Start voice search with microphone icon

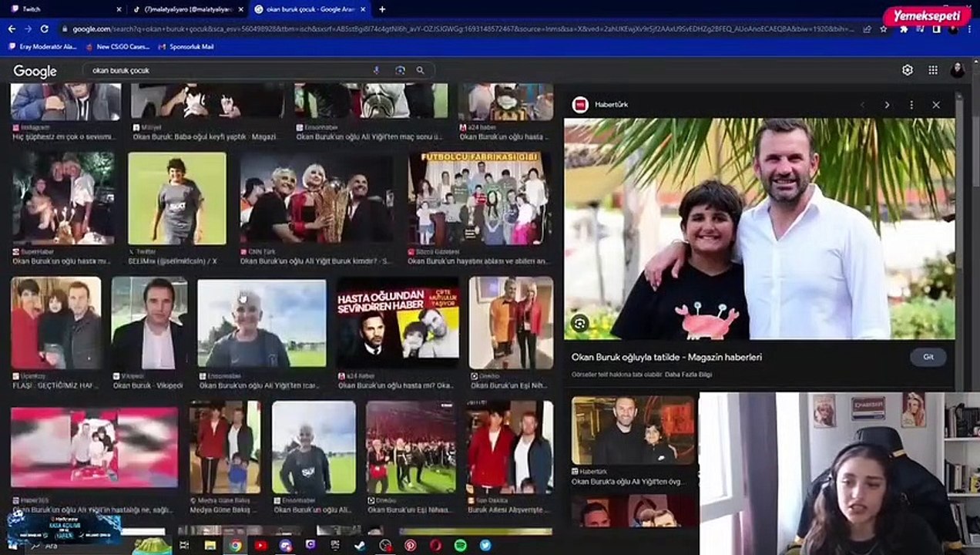click(x=377, y=70)
